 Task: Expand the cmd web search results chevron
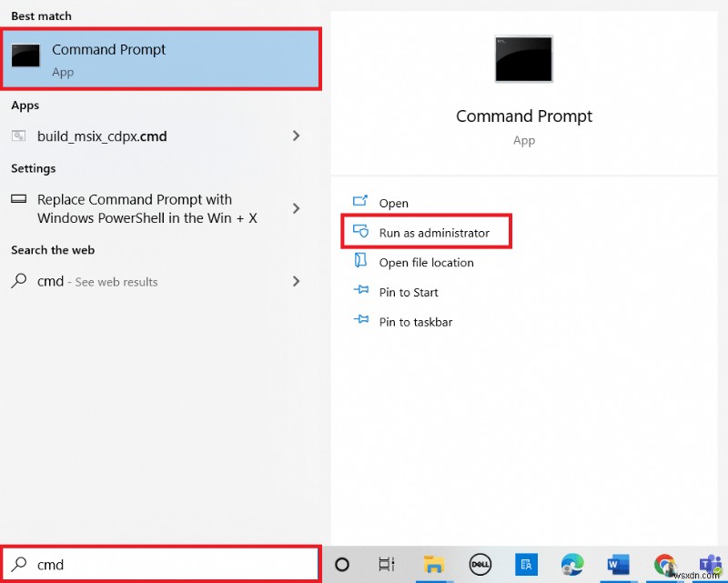[296, 282]
